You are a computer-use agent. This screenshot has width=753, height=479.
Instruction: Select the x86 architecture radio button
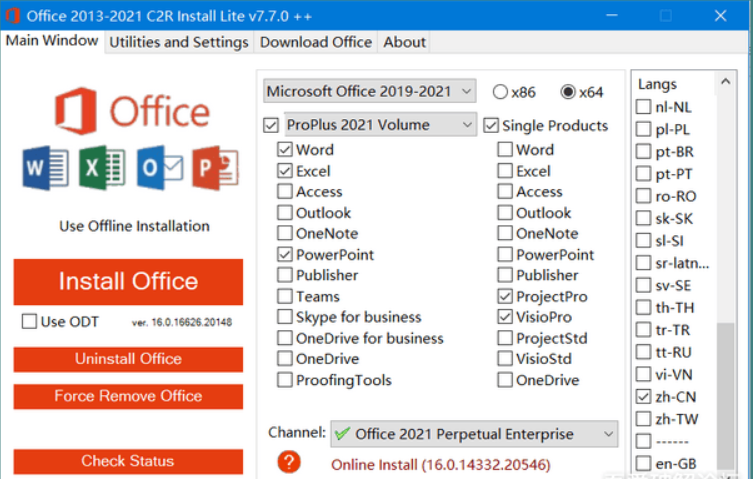point(500,92)
